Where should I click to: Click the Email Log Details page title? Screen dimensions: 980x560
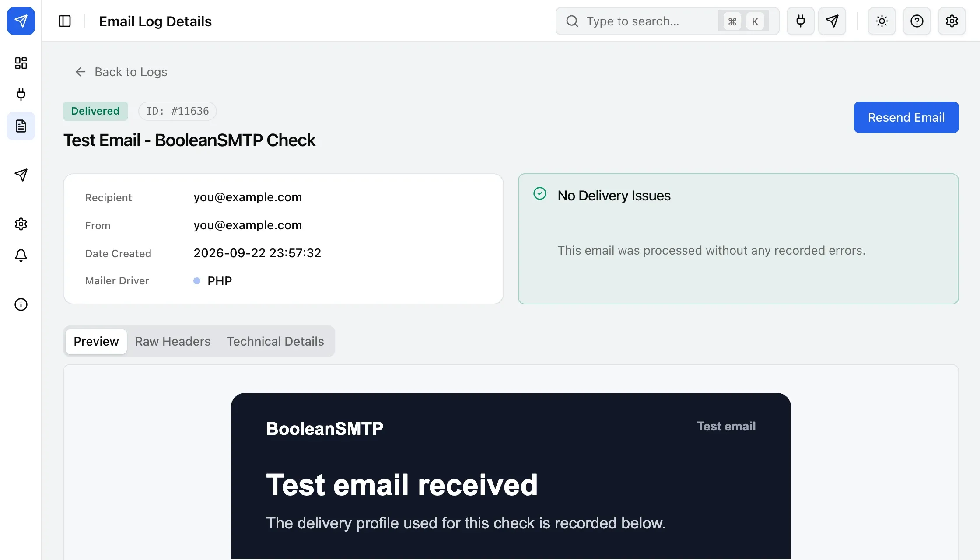(155, 21)
